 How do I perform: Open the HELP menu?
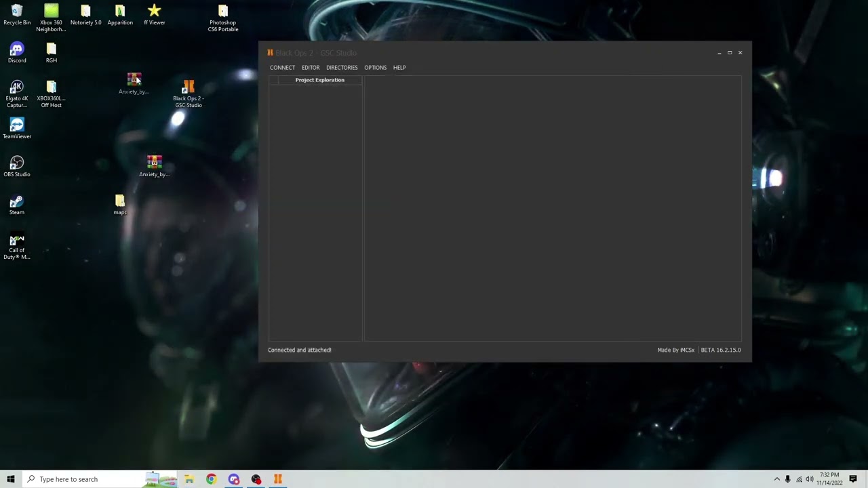pos(399,68)
